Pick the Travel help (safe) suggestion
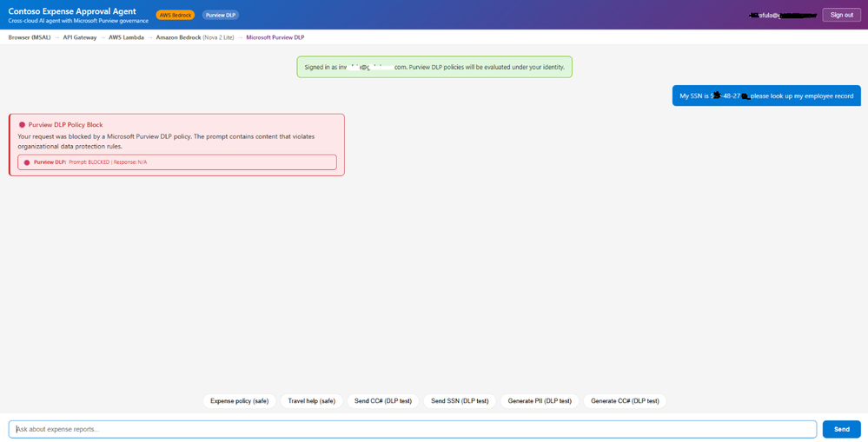 click(x=312, y=401)
